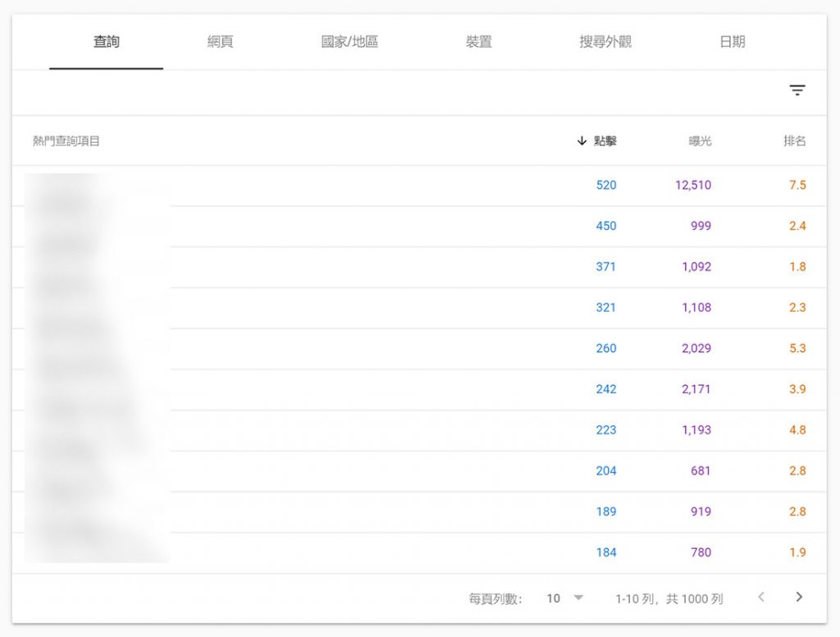This screenshot has width=840, height=637.
Task: Sort table by 排名 column header
Action: click(794, 141)
